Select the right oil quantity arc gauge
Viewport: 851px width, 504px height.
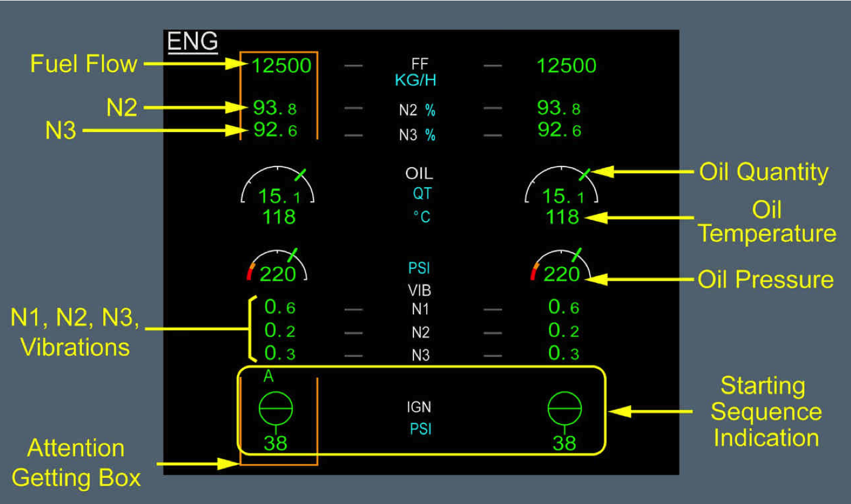click(562, 184)
